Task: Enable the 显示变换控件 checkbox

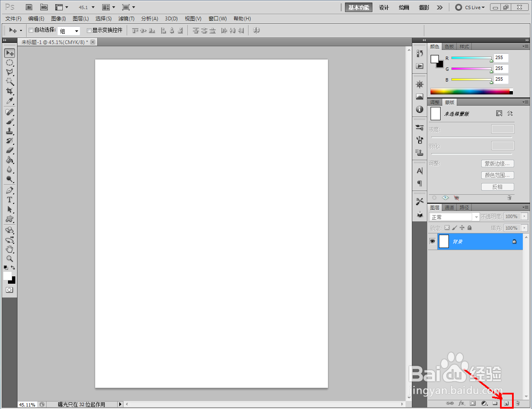Action: [x=89, y=30]
